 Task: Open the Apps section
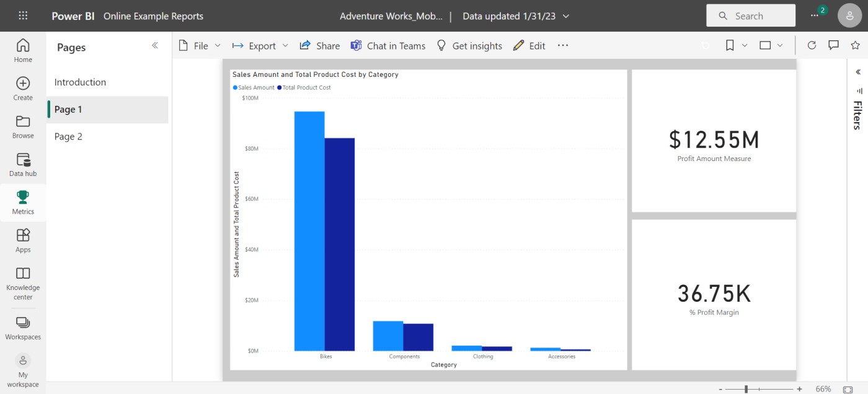click(23, 240)
